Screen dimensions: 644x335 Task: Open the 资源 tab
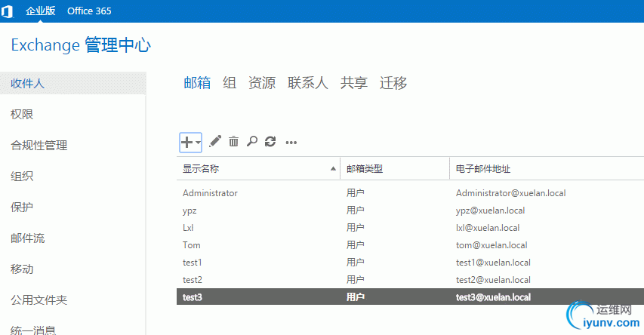262,83
